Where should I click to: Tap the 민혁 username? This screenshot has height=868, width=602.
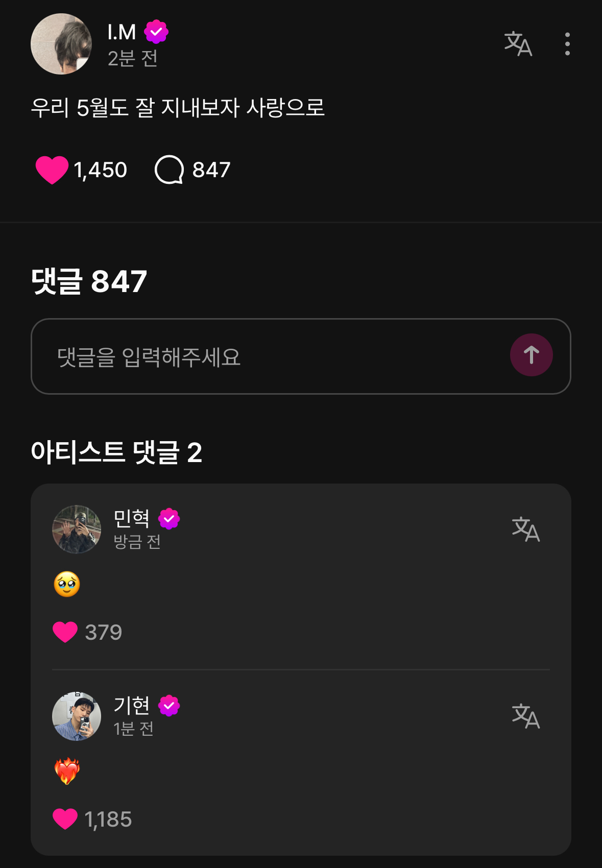click(x=131, y=519)
